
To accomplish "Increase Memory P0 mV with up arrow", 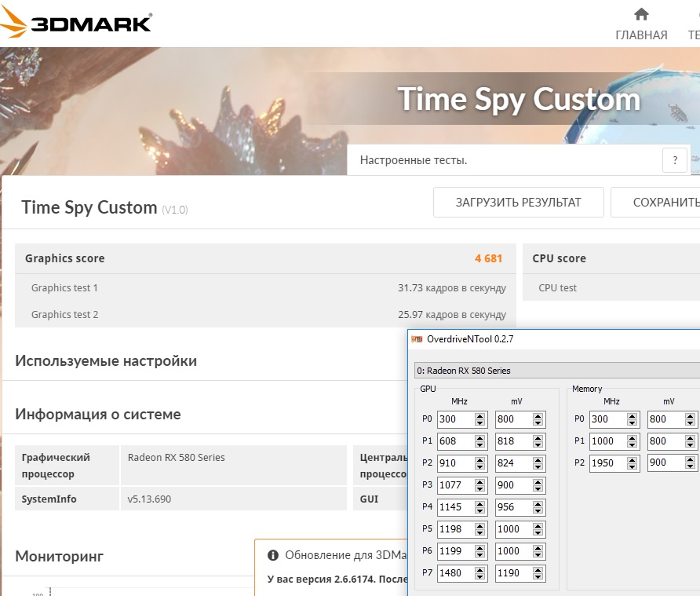I will click(x=690, y=415).
